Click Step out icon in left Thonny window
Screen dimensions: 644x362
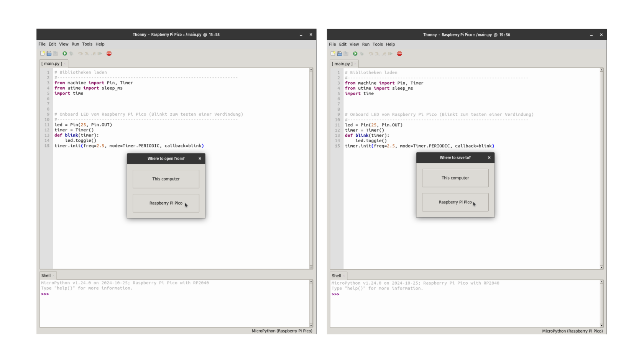point(94,54)
